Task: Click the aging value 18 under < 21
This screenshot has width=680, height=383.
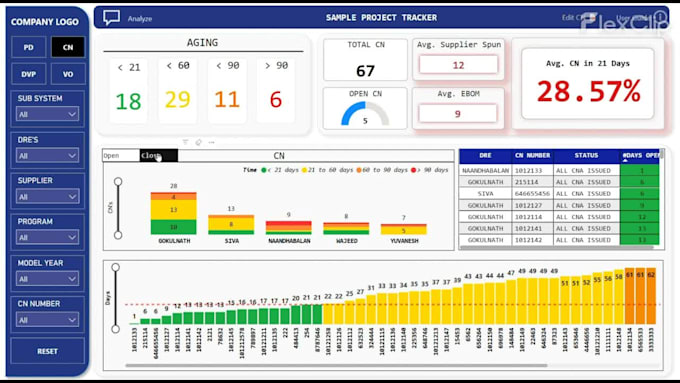Action: (x=128, y=101)
